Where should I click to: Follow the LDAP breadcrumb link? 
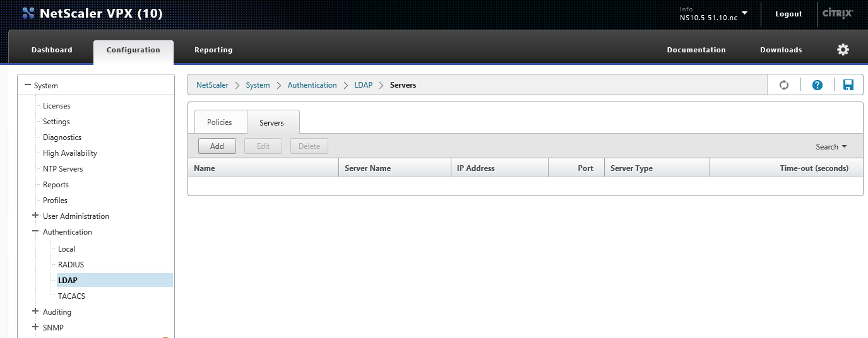363,85
